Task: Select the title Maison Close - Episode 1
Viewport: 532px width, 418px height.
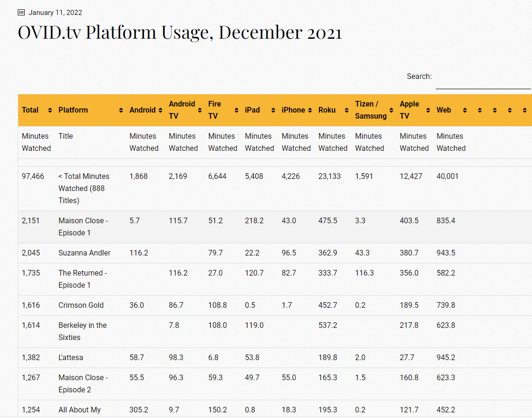Action: click(x=83, y=227)
